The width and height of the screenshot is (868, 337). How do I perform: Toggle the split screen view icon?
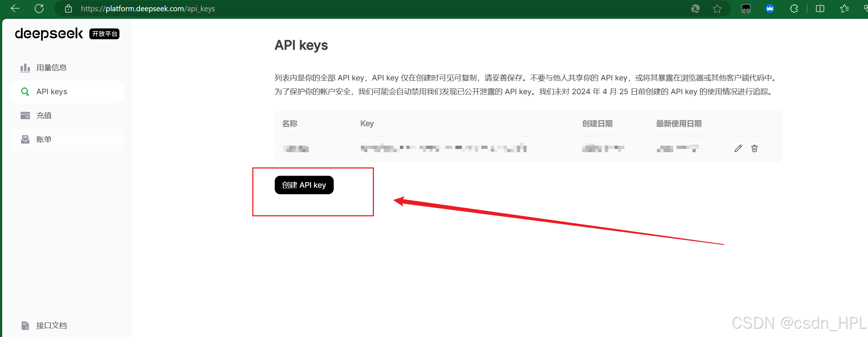pos(820,9)
